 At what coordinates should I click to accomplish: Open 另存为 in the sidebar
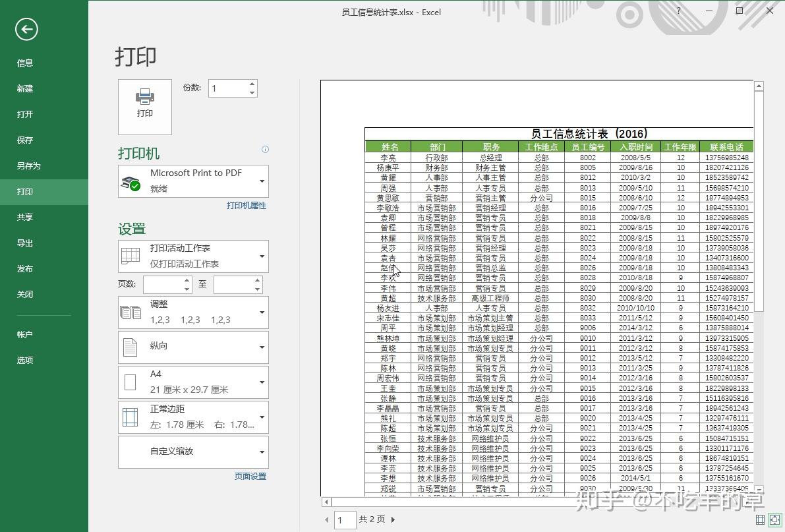pyautogui.click(x=44, y=166)
